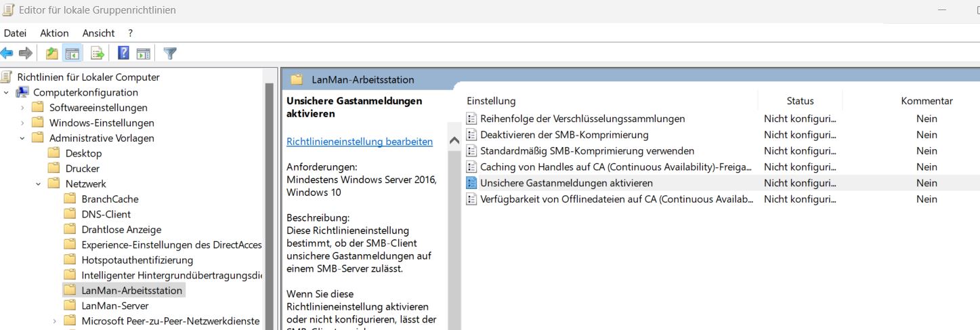Click the Desktop folder icon in tree
Screen dimensions: 980x330
54,153
